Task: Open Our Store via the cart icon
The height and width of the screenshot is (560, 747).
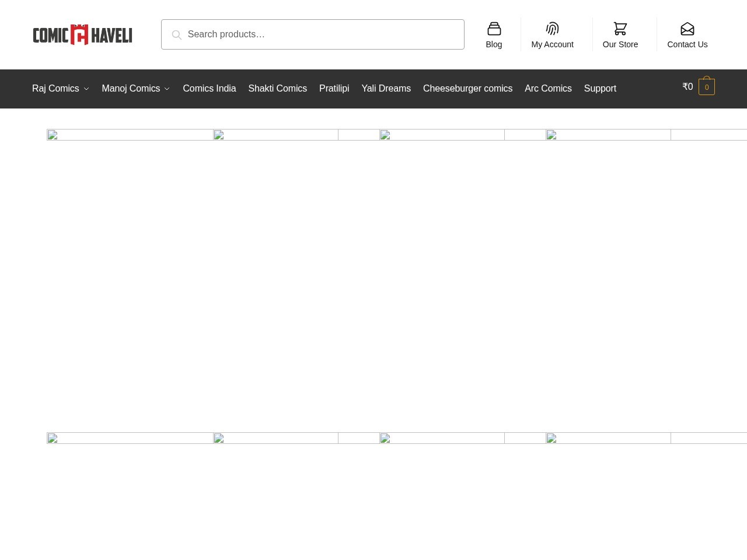Action: 620,29
